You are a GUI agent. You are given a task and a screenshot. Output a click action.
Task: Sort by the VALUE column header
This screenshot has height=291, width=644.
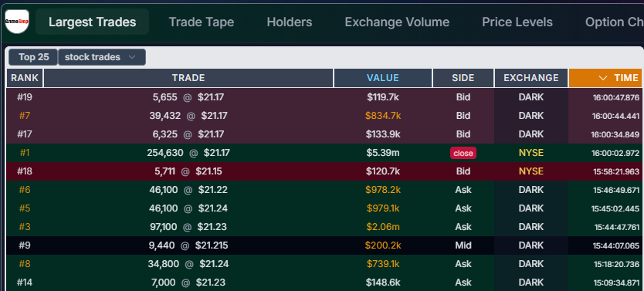tap(383, 78)
